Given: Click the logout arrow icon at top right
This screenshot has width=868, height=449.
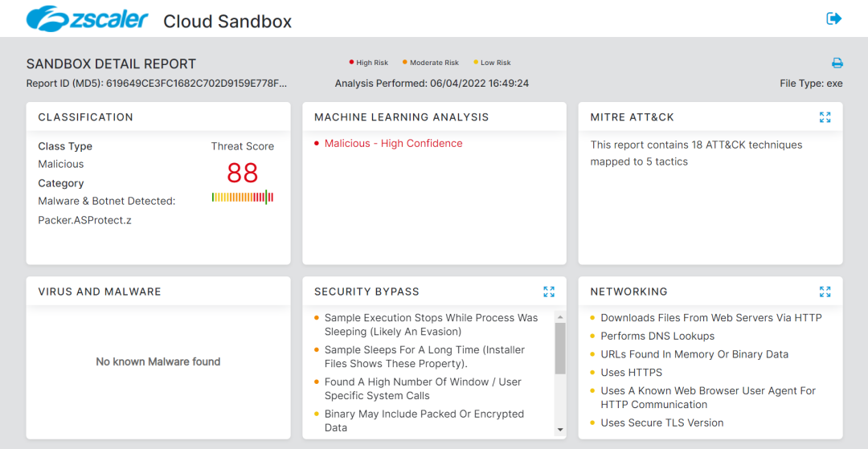Looking at the screenshot, I should click(833, 18).
